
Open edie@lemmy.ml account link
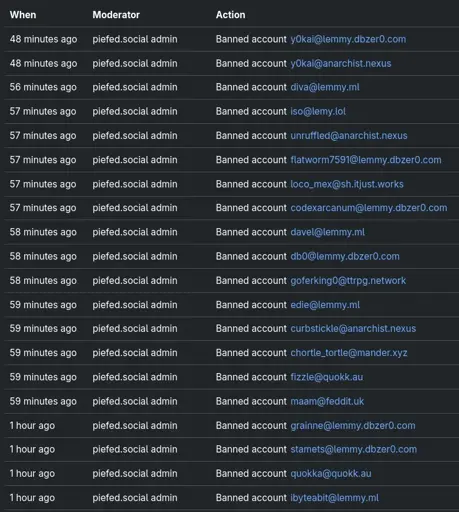coord(325,305)
